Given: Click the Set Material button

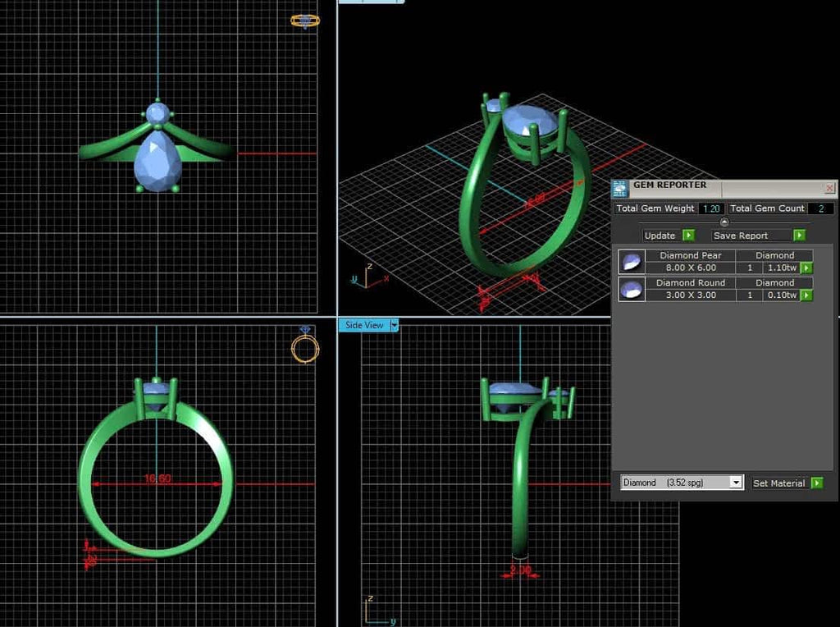Looking at the screenshot, I should [x=778, y=483].
